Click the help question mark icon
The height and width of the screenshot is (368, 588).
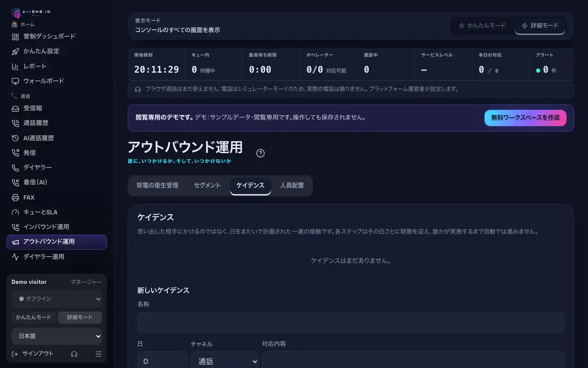pyautogui.click(x=260, y=153)
